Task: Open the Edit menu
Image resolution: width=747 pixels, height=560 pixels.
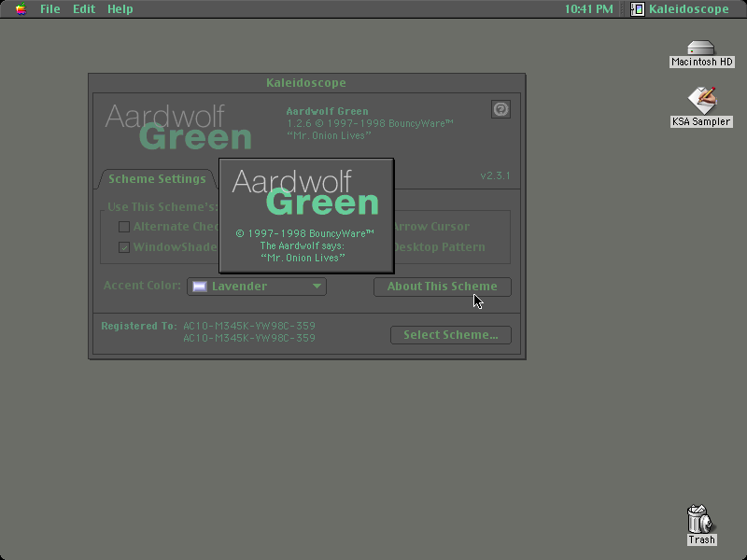Action: click(x=84, y=9)
